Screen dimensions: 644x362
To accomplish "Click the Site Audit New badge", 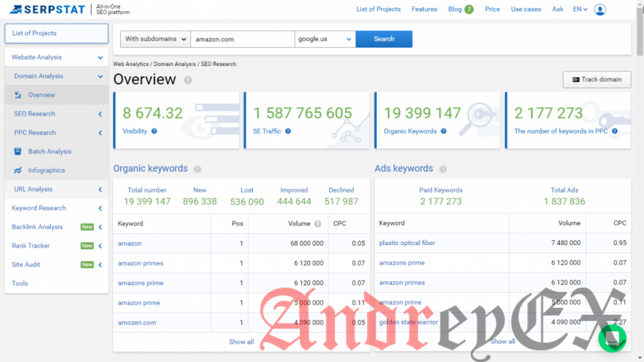I will coord(87,265).
